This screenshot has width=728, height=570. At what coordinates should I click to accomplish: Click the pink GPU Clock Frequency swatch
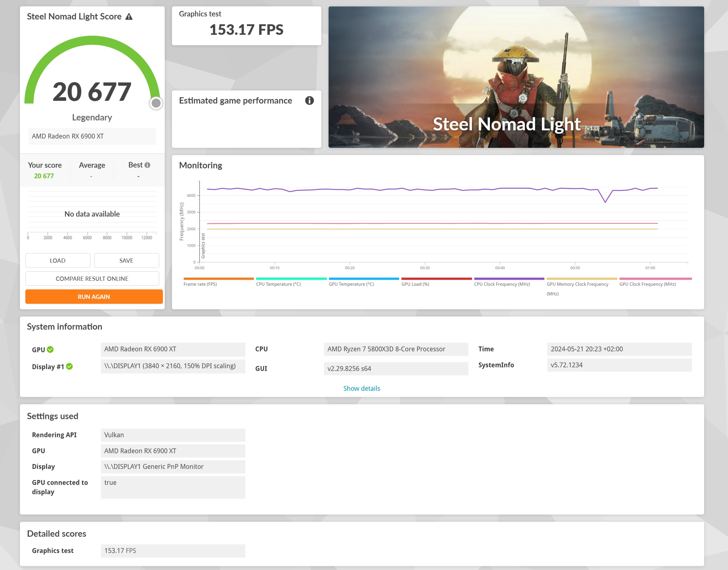point(655,279)
